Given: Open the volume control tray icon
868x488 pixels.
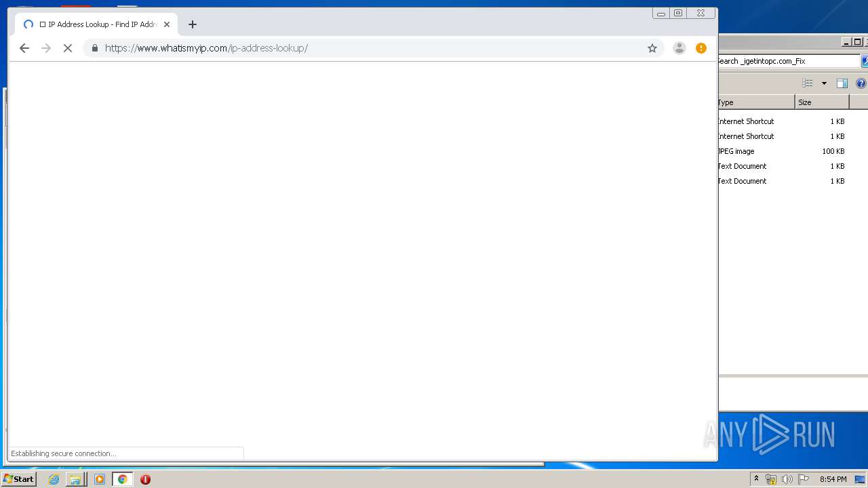Looking at the screenshot, I should click(x=787, y=479).
